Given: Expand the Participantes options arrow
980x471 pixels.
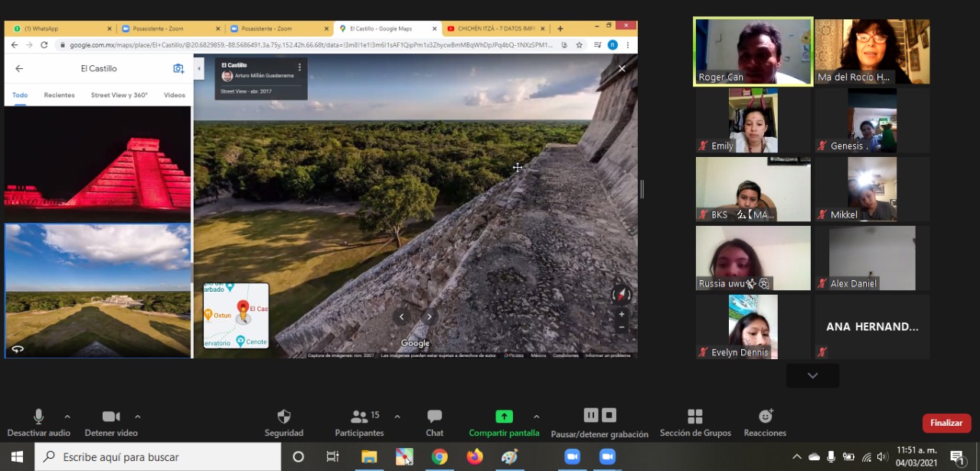Looking at the screenshot, I should (x=397, y=417).
